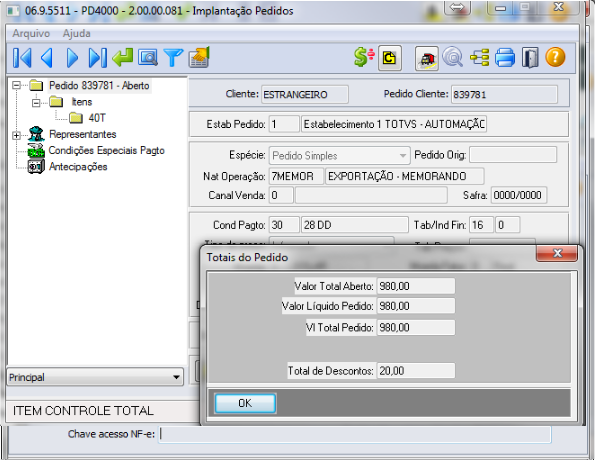Select the Itens folder node

click(82, 102)
